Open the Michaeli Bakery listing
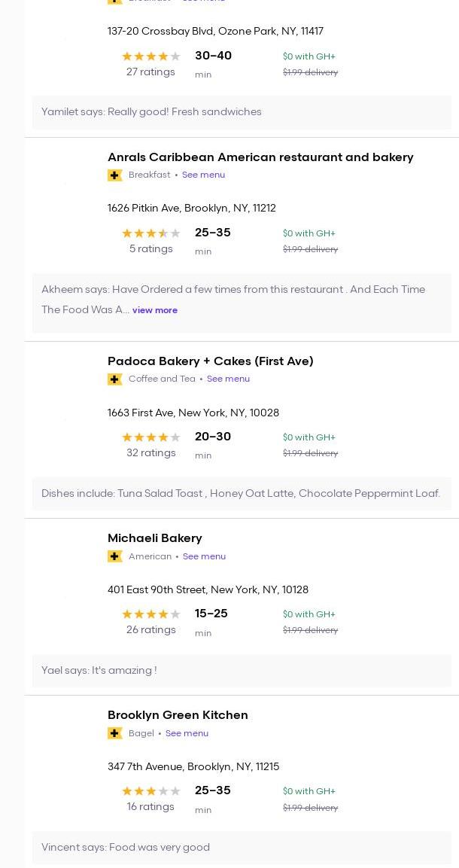Viewport: 459px width, 868px height. 155,538
